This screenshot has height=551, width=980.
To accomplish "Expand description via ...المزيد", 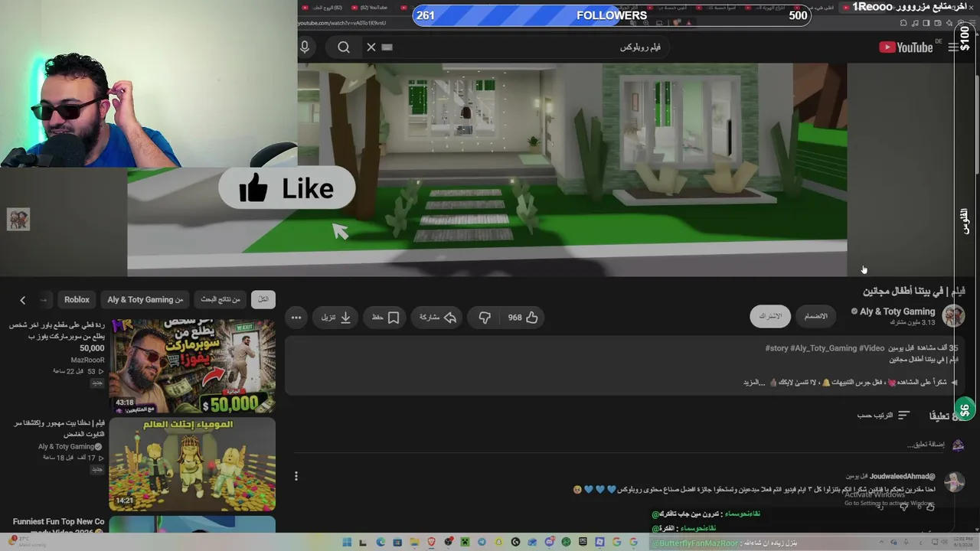I will point(753,382).
